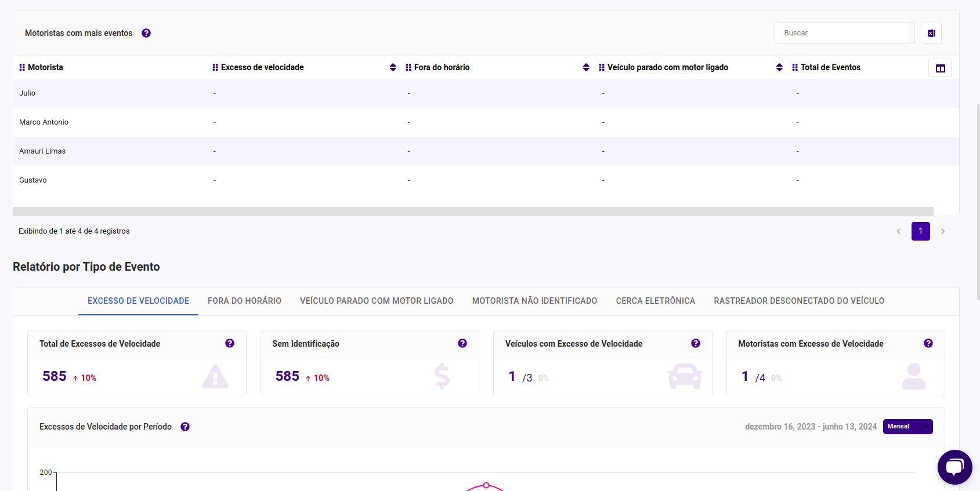Viewport: 980px width, 491px height.
Task: Sort by Fora do horário column
Action: tap(586, 67)
